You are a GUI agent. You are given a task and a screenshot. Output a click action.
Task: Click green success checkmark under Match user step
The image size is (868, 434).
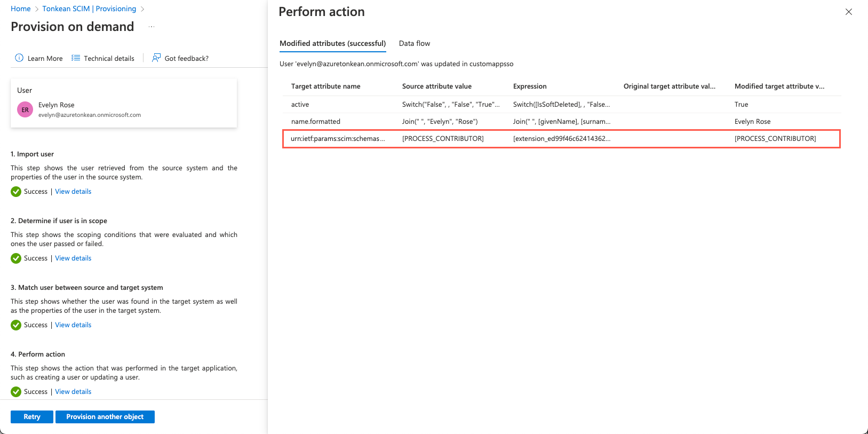pyautogui.click(x=16, y=325)
